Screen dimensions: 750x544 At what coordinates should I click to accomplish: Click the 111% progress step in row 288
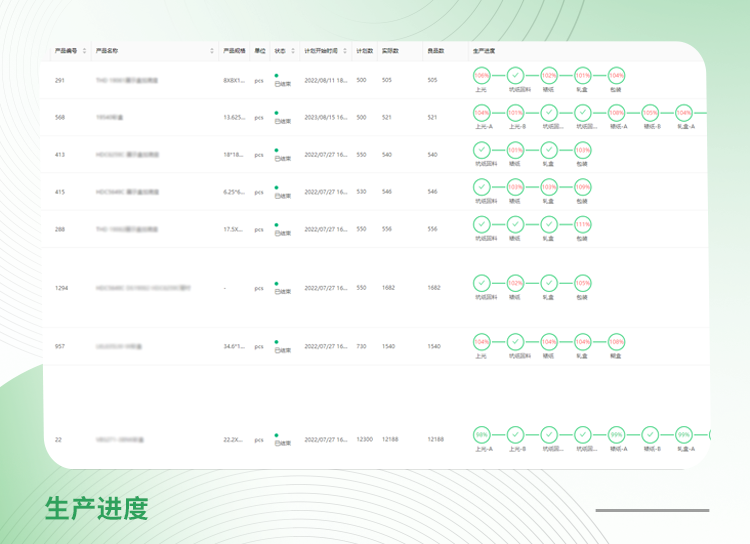click(582, 224)
